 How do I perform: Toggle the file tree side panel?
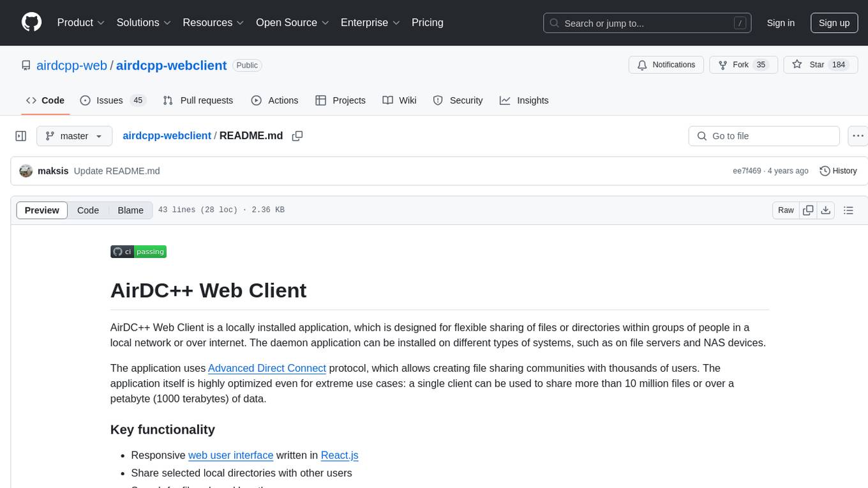[21, 136]
